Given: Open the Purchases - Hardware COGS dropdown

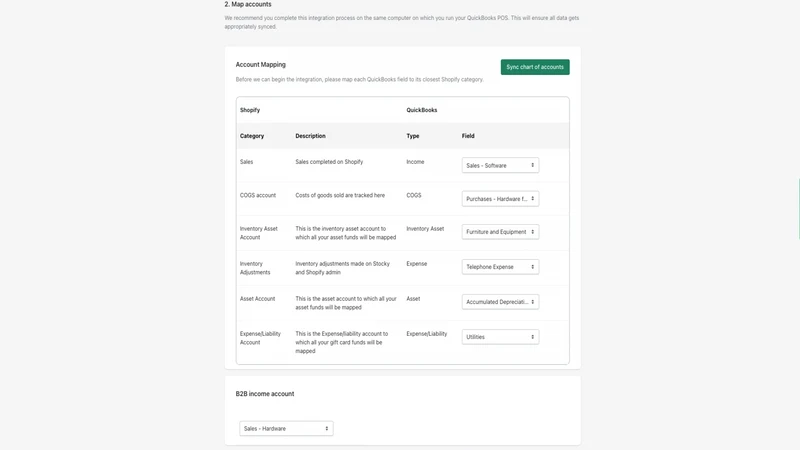Looking at the screenshot, I should click(x=500, y=198).
